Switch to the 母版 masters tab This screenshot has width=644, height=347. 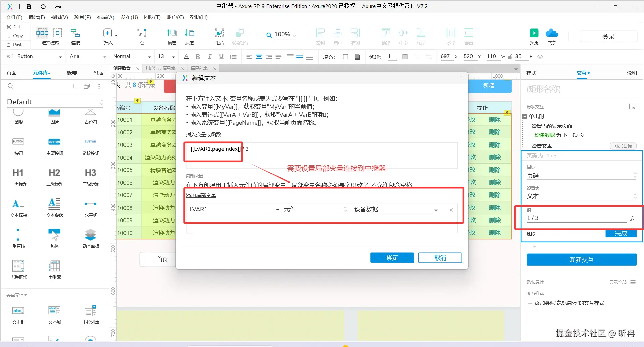[x=98, y=73]
